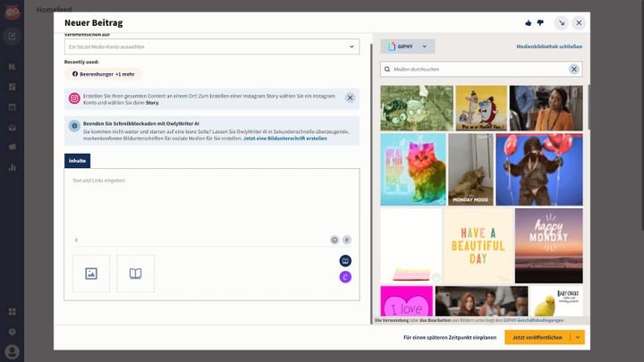644x362 pixels.
Task: Click the thumbs down feedback icon
Action: (x=540, y=23)
